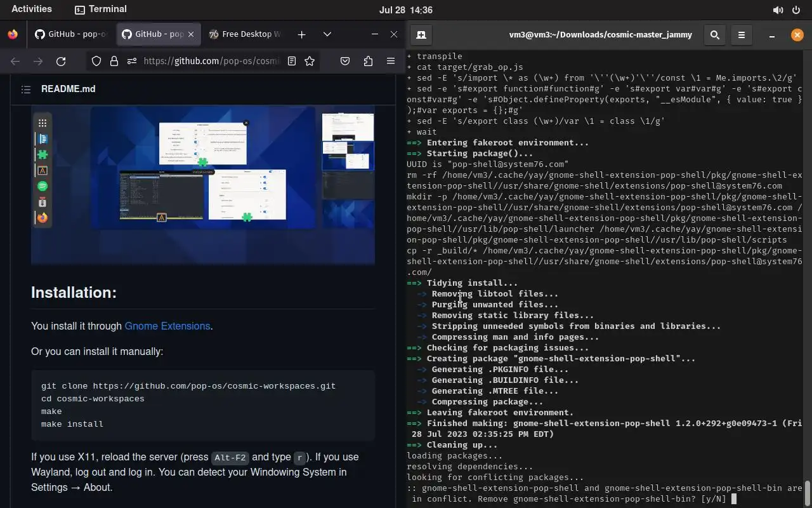
Task: Click 'looking for conflicting packages...' line
Action: [x=495, y=478]
